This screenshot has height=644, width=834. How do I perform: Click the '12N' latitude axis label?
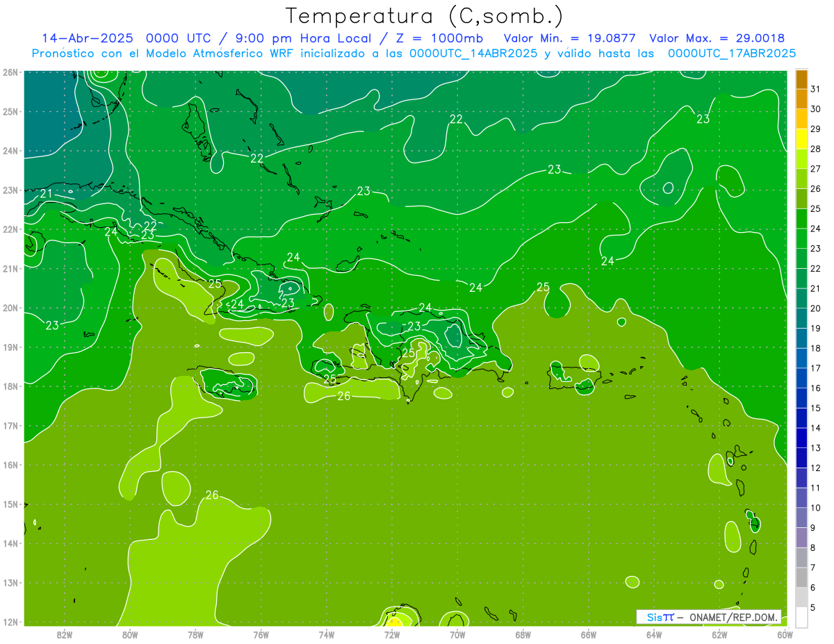point(10,622)
